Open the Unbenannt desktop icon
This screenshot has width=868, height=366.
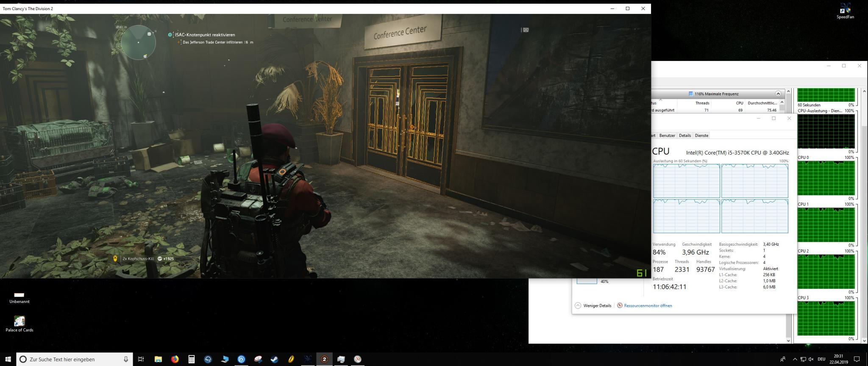(19, 298)
